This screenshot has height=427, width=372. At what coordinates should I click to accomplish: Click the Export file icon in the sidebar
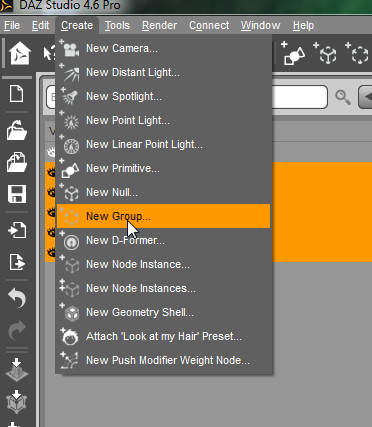point(17,262)
